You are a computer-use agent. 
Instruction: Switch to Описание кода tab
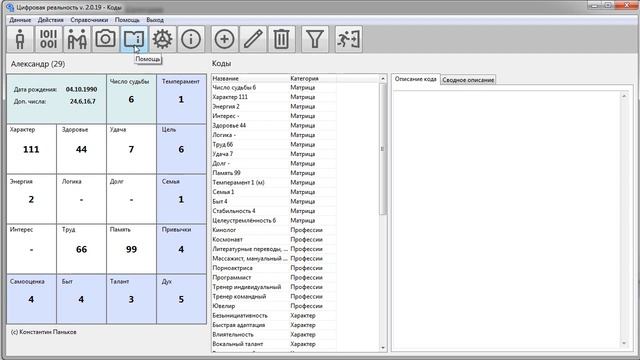tap(416, 79)
